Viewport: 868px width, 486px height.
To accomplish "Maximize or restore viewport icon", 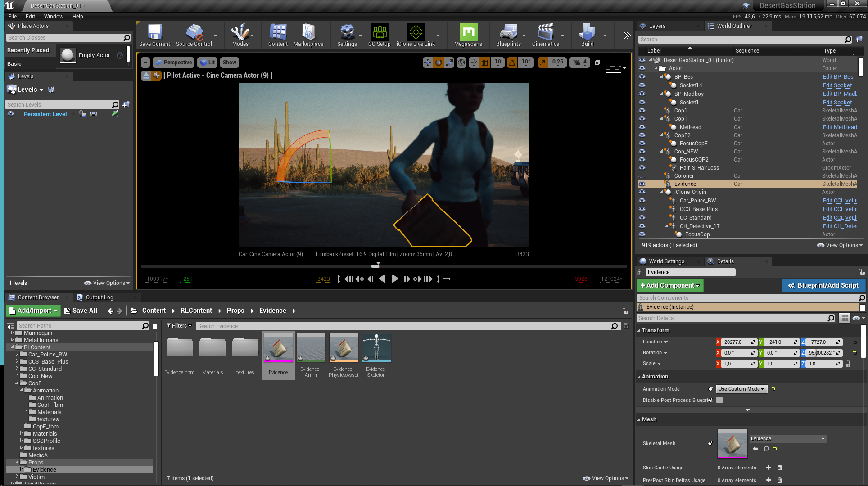I will (x=597, y=63).
